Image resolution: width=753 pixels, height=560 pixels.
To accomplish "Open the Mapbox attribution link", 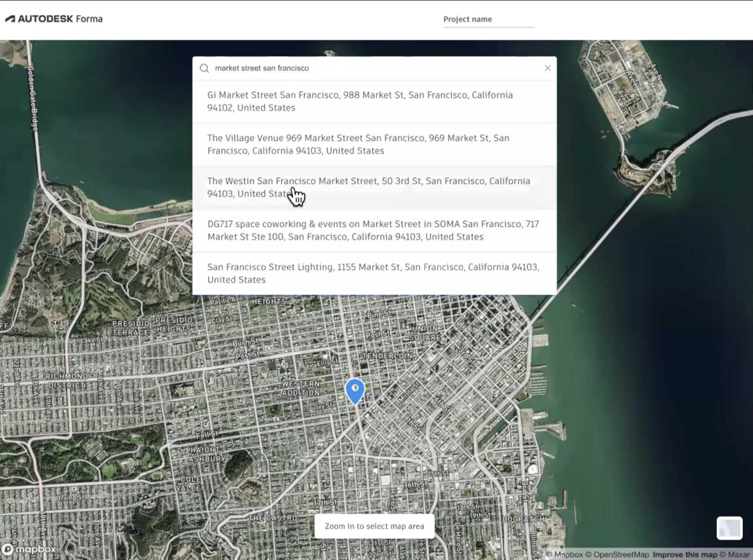I will pyautogui.click(x=564, y=555).
